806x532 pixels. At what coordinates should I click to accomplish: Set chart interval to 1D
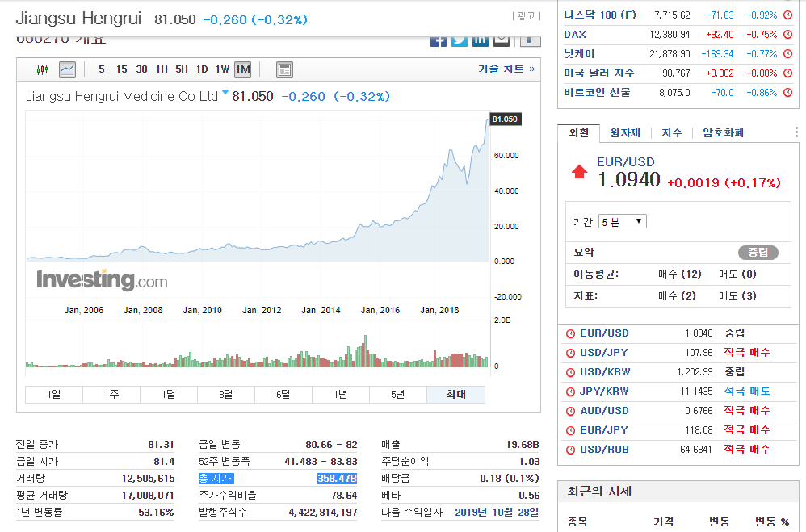point(202,69)
